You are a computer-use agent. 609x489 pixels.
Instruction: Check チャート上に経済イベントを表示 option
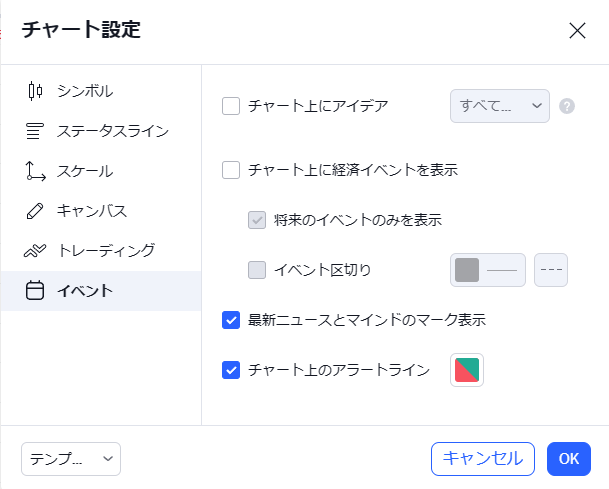231,170
